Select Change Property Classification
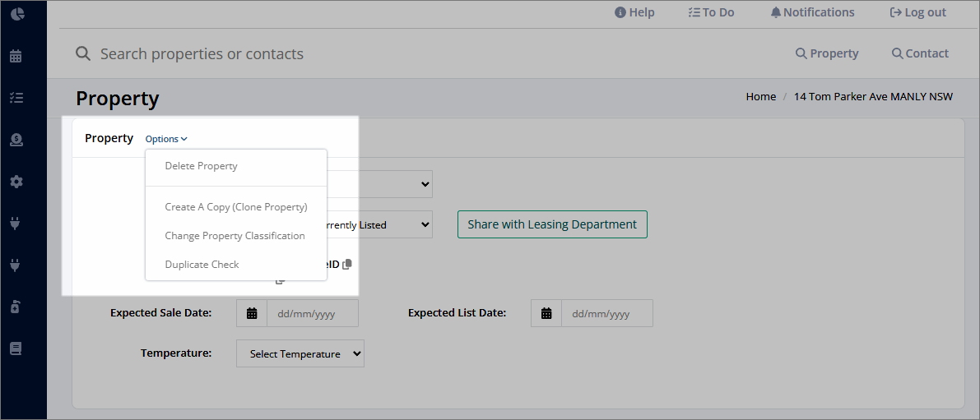 (x=235, y=236)
